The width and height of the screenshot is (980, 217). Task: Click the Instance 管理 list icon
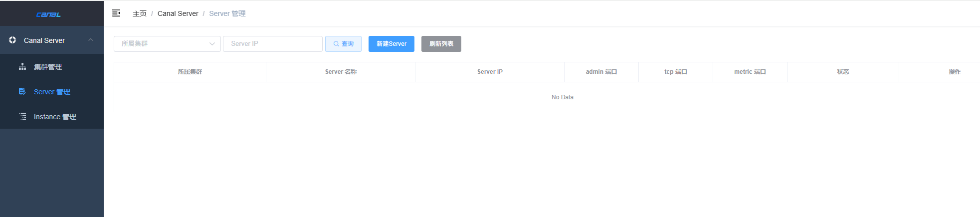point(22,116)
